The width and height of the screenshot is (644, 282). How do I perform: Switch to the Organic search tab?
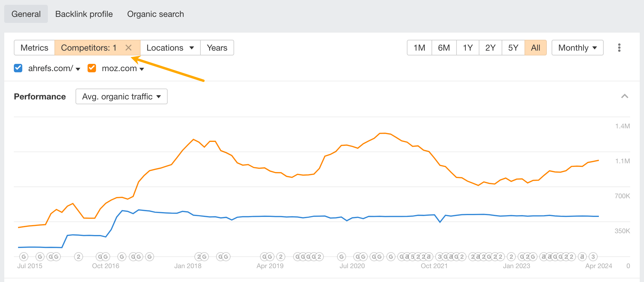tap(155, 14)
